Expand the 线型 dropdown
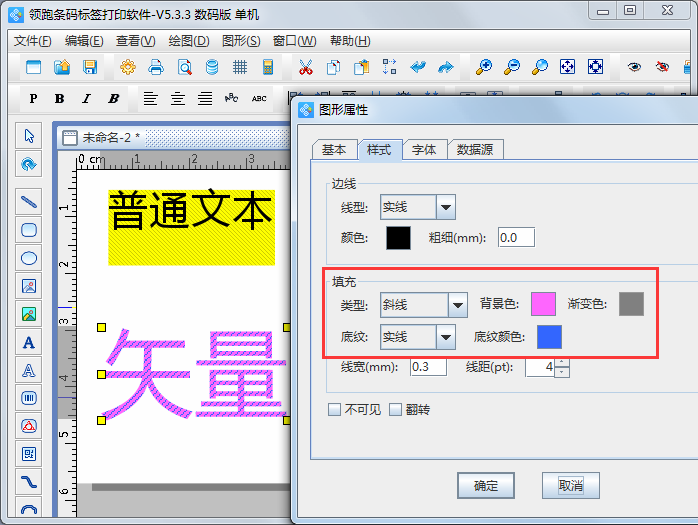The image size is (698, 525). pos(446,207)
